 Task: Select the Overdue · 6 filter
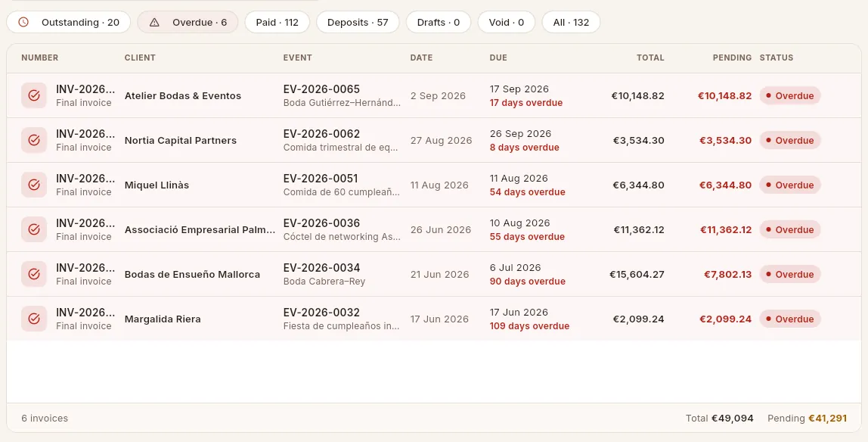pos(188,22)
